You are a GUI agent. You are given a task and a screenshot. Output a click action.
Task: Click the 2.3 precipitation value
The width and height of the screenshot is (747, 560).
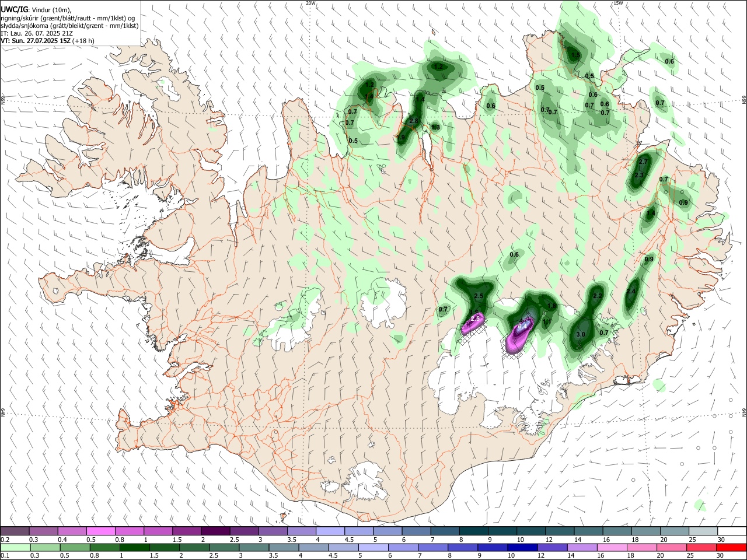pos(638,175)
